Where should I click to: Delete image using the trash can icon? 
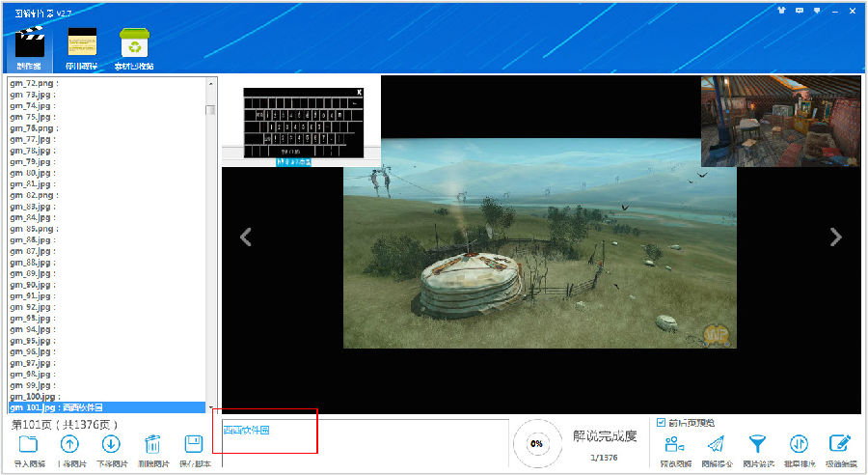tap(152, 444)
